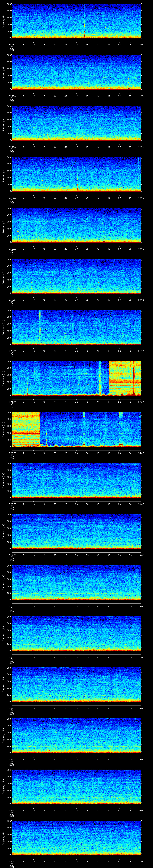This screenshot has height=868, width=153.
Task: Pick the spectrogram plot beginning 6:17:00
Action: (x=77, y=174)
